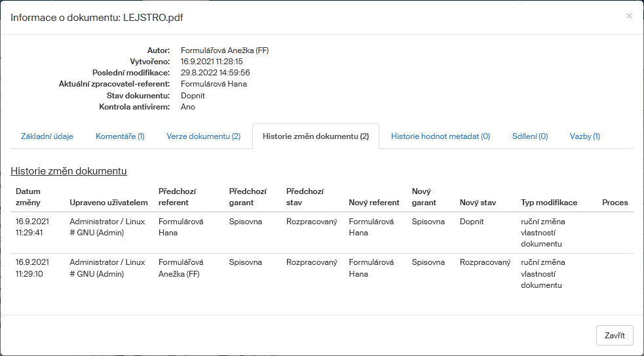Go to the Historie hodnot metadat tab
Image resolution: width=644 pixels, height=356 pixels.
[440, 136]
